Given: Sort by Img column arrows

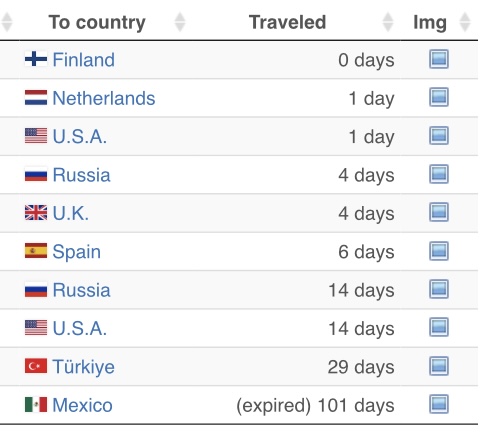Looking at the screenshot, I should (x=465, y=22).
